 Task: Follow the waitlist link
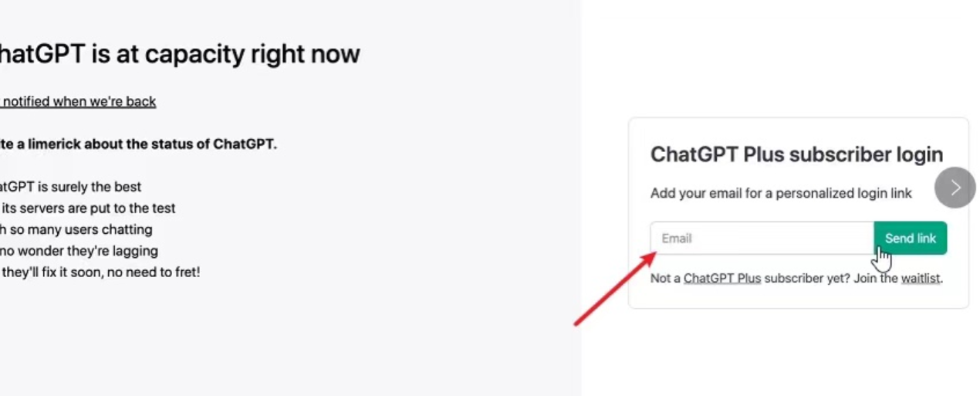tap(921, 278)
